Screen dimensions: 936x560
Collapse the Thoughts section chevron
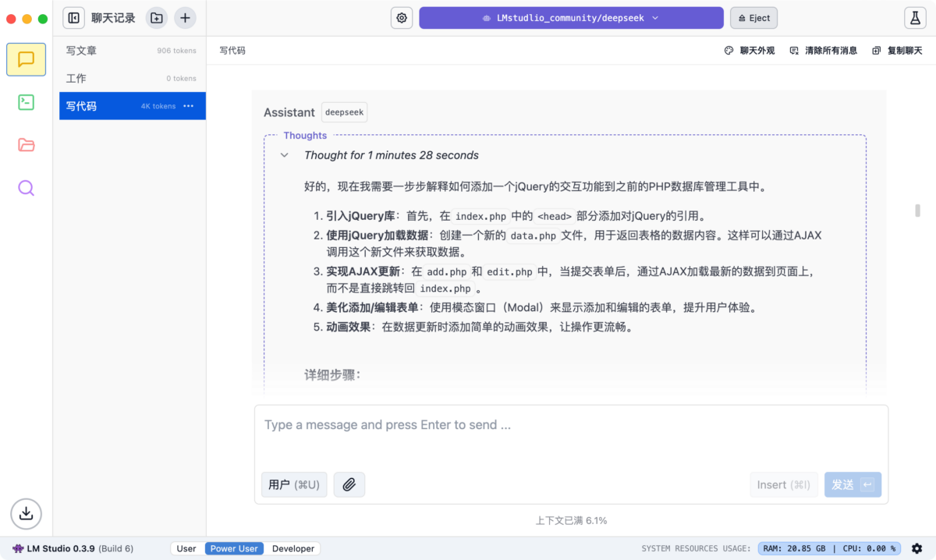[x=285, y=155]
